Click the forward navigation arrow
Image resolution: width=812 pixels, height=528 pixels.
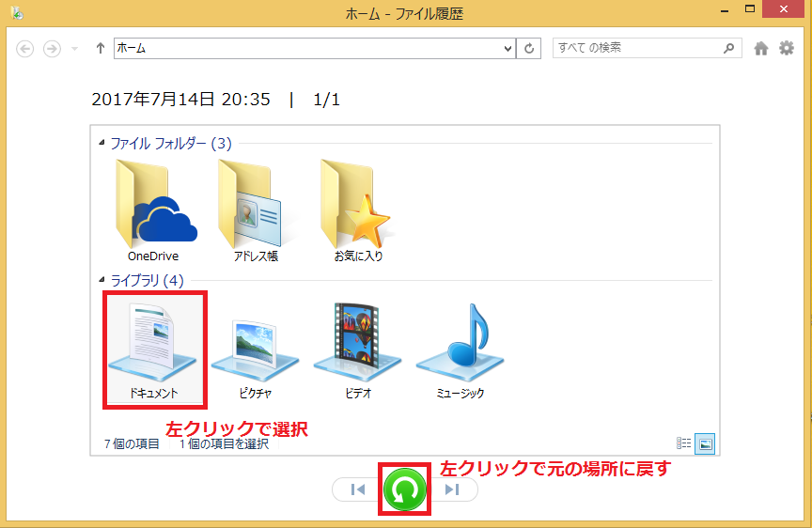pos(52,49)
